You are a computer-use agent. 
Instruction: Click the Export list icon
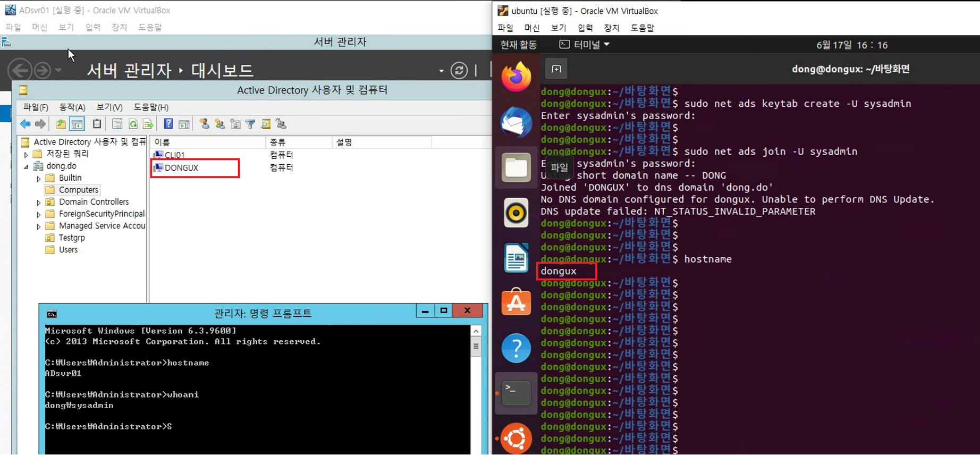(x=148, y=124)
